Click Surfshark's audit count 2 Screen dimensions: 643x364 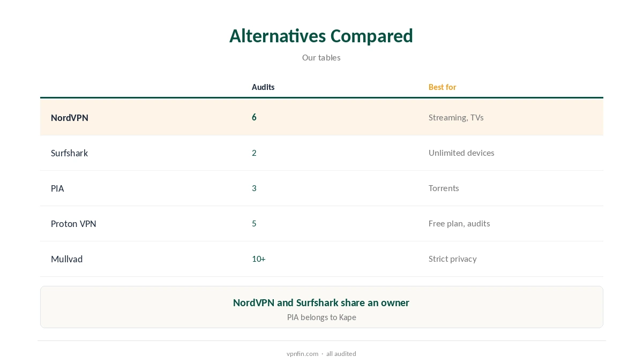[x=254, y=153]
